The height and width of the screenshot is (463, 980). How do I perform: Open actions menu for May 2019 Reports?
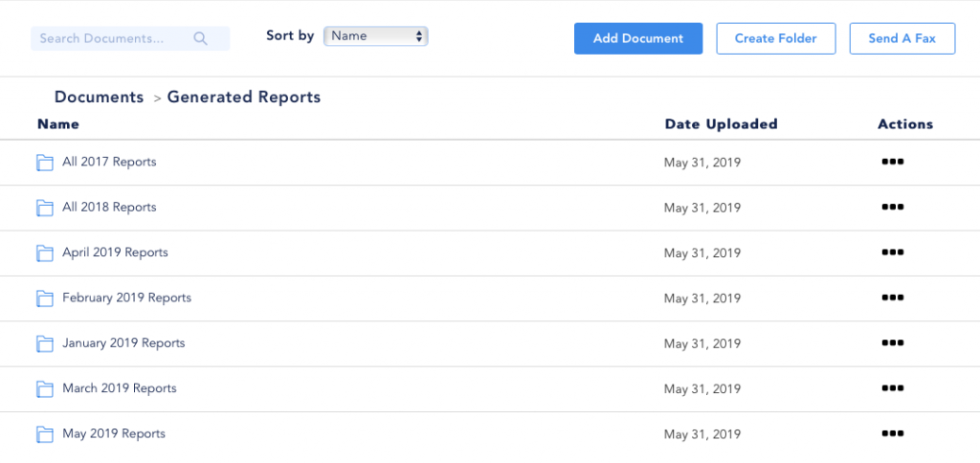(893, 433)
